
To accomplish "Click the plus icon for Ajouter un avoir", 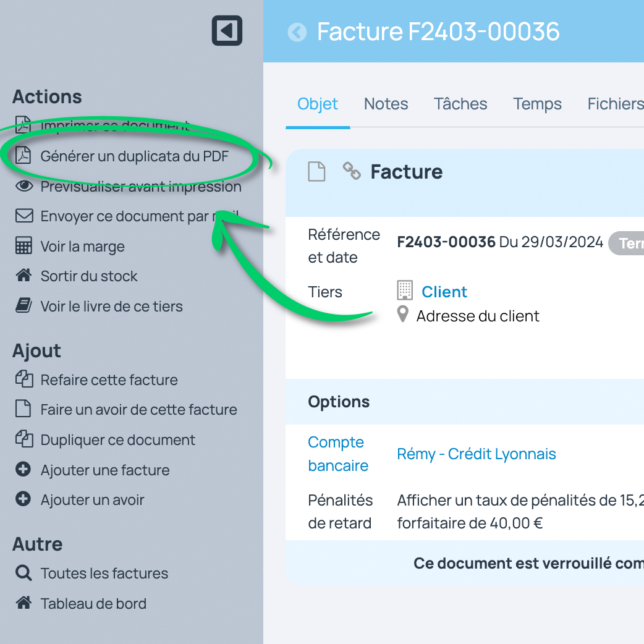I will [22, 499].
